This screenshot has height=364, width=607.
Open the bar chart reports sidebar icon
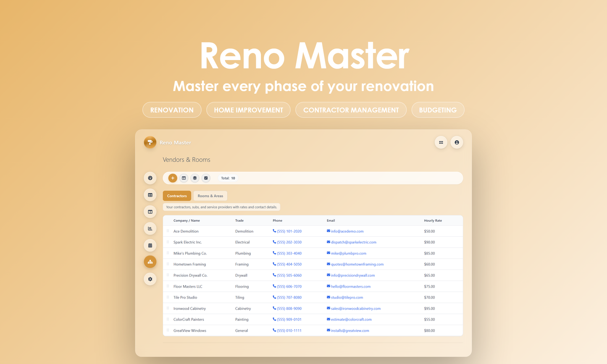(x=150, y=228)
